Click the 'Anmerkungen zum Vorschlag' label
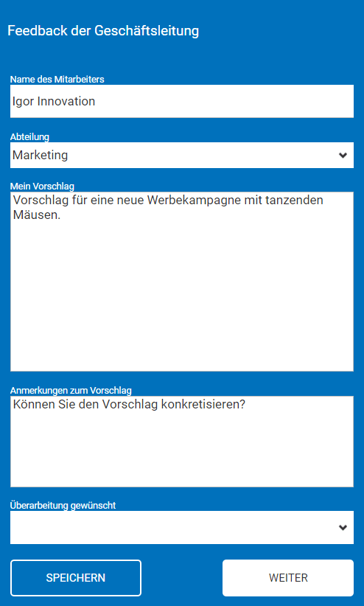The height and width of the screenshot is (606, 364). click(x=71, y=390)
